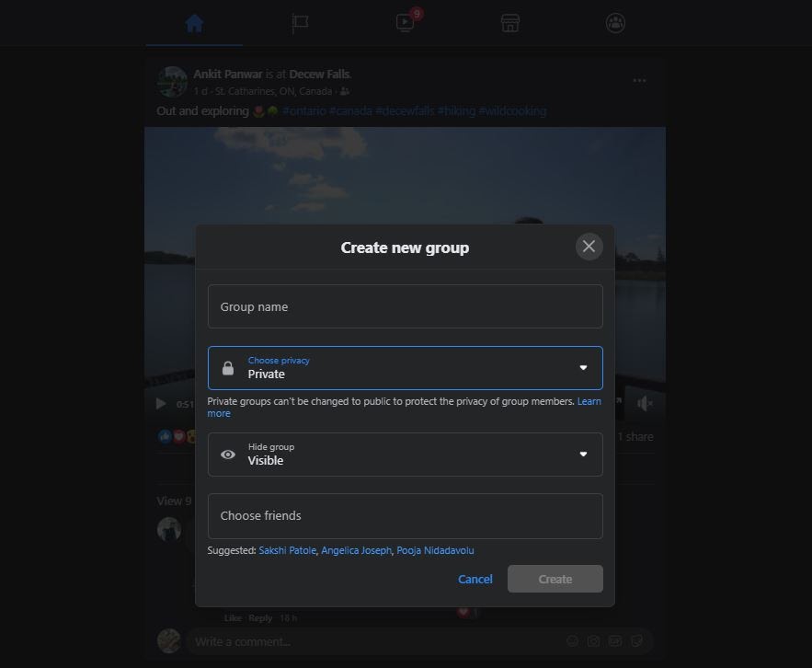The image size is (812, 668).
Task: Open the #wildcooking hashtag
Action: pos(512,111)
